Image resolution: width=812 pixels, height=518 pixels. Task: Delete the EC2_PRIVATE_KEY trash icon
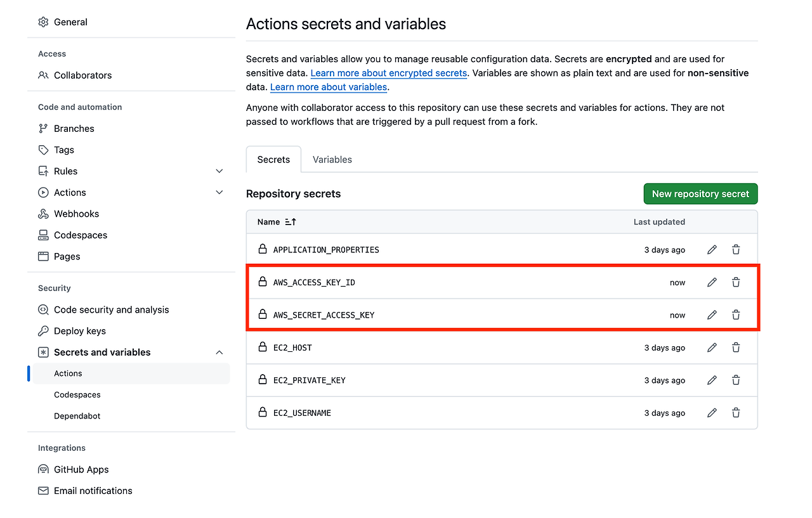tap(736, 380)
